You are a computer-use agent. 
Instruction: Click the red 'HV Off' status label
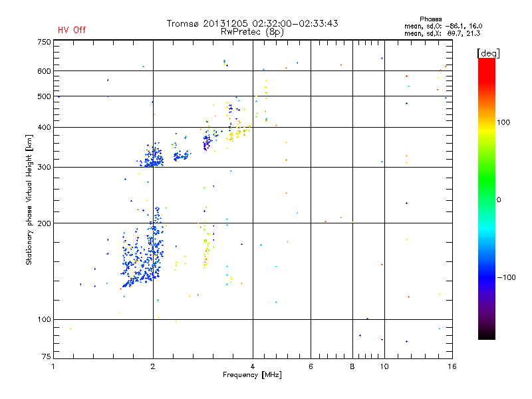(x=72, y=30)
